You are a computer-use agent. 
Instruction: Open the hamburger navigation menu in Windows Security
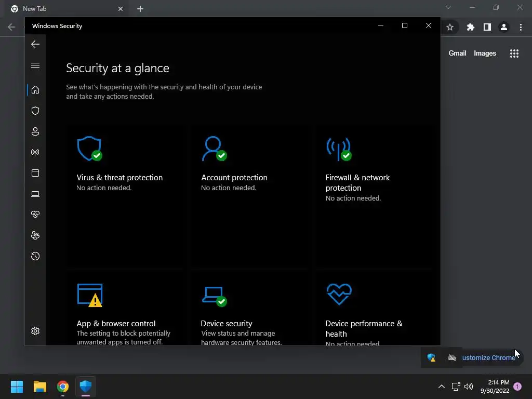tap(35, 65)
